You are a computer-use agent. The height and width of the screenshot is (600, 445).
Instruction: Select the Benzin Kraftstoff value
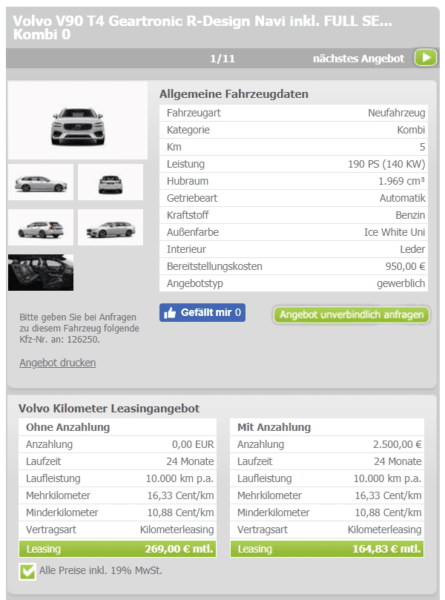coord(410,215)
